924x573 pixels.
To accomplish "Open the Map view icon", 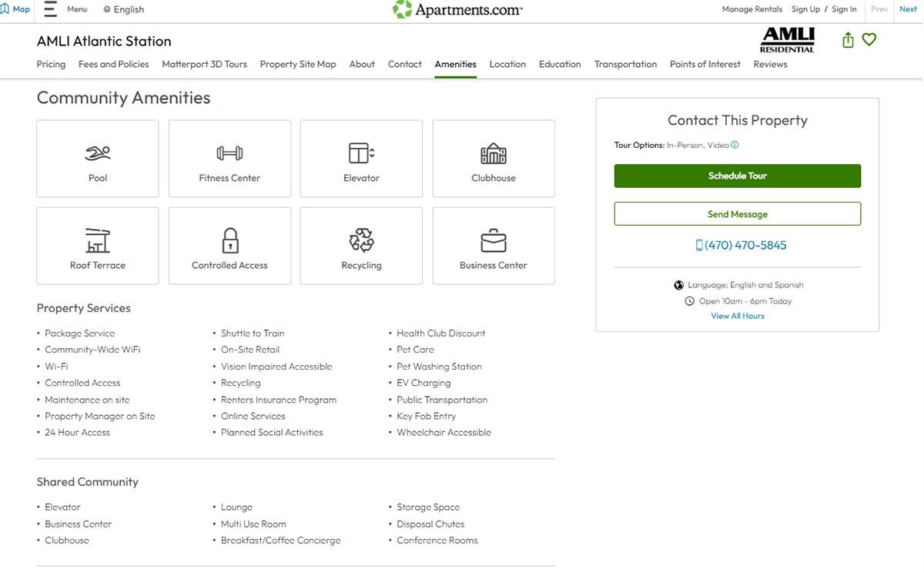I will [5, 9].
